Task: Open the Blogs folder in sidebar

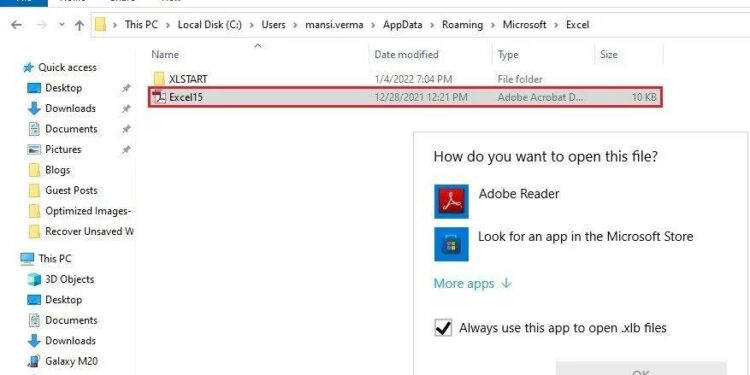Action: [x=57, y=170]
